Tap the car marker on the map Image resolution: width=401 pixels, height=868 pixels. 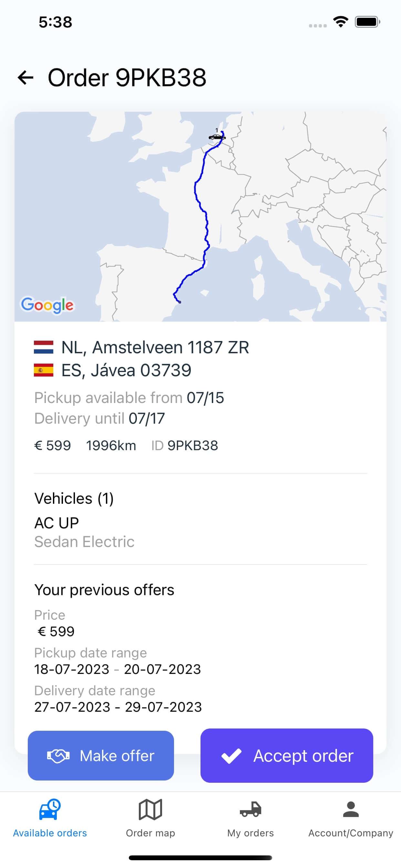point(217,137)
